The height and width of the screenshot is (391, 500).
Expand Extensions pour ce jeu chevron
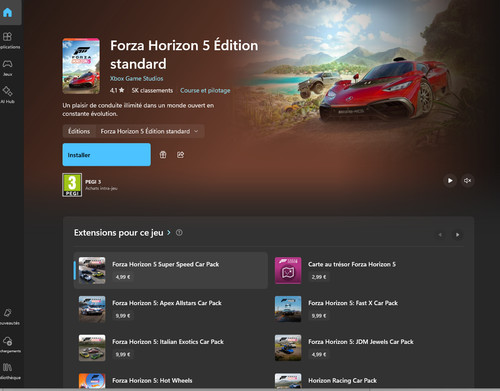[x=169, y=233]
